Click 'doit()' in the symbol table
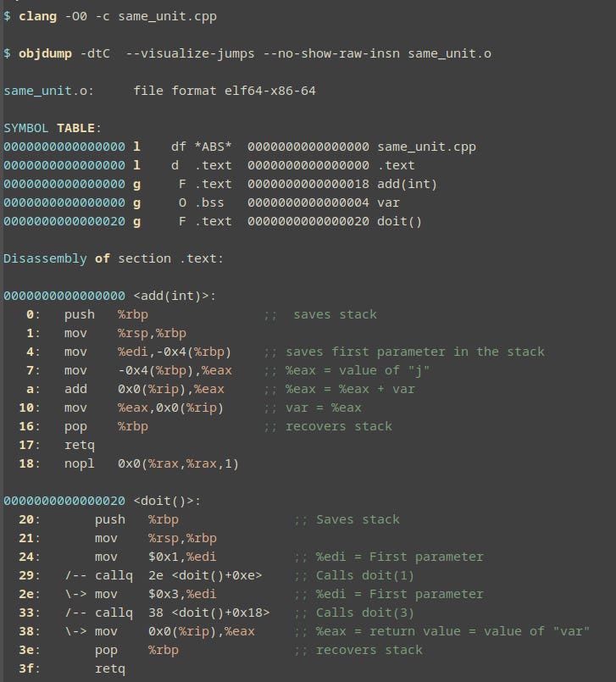This screenshot has width=616, height=682. coord(399,221)
